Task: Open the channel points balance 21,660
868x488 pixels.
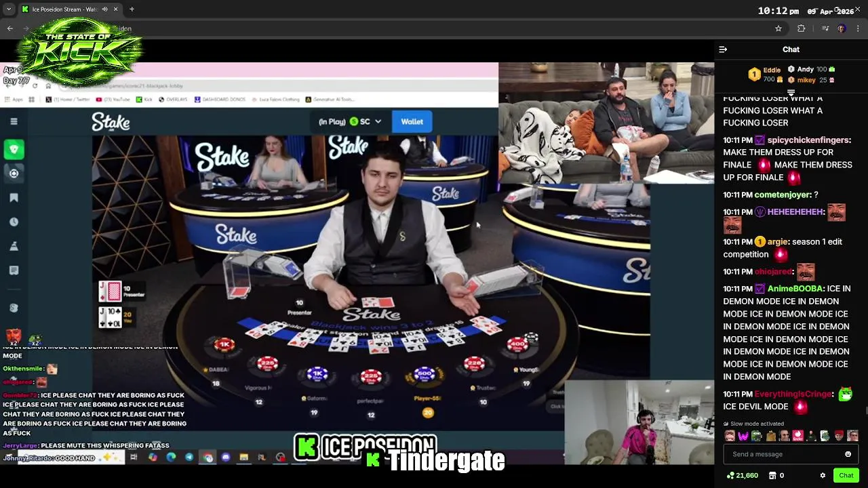Action: [742, 476]
